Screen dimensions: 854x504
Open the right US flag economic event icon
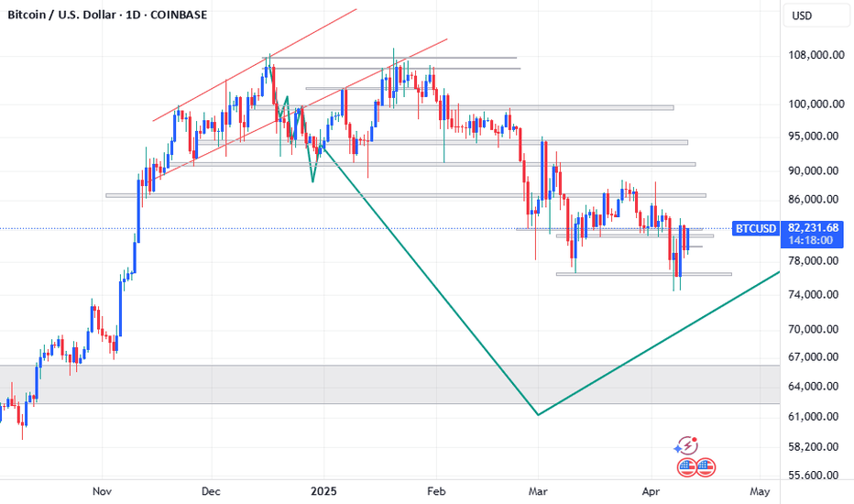pos(706,467)
